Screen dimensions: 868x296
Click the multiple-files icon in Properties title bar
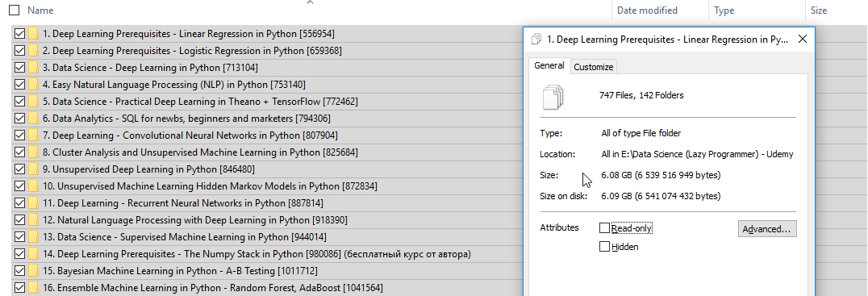coord(536,40)
